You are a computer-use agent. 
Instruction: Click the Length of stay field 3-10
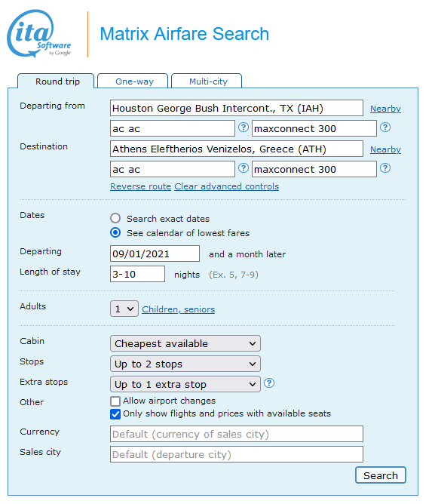(137, 274)
